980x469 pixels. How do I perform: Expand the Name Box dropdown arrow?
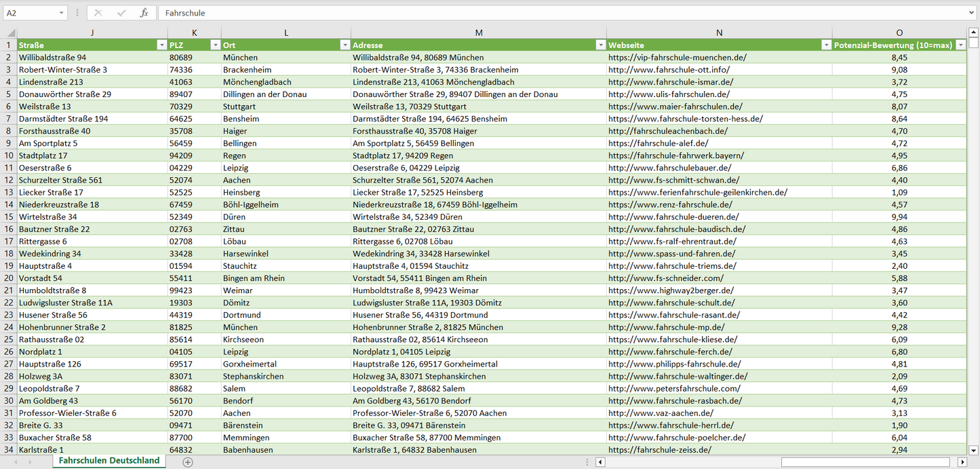pyautogui.click(x=62, y=13)
